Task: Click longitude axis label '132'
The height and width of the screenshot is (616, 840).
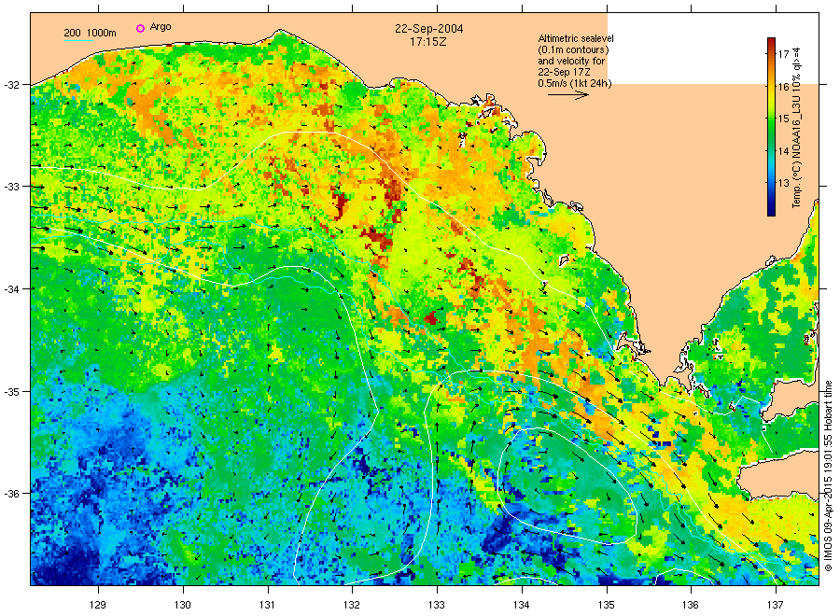Action: pos(352,606)
